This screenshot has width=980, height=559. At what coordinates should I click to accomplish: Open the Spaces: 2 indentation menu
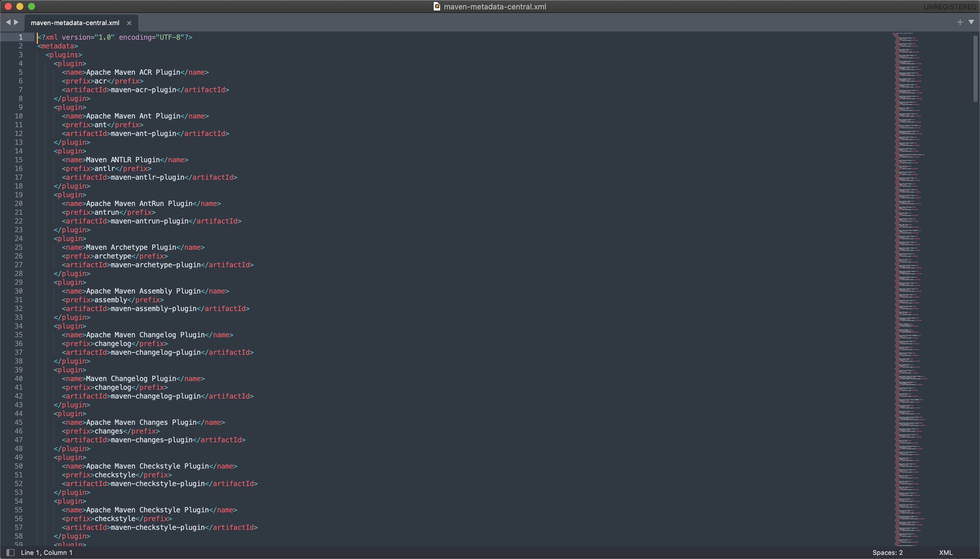pyautogui.click(x=887, y=553)
